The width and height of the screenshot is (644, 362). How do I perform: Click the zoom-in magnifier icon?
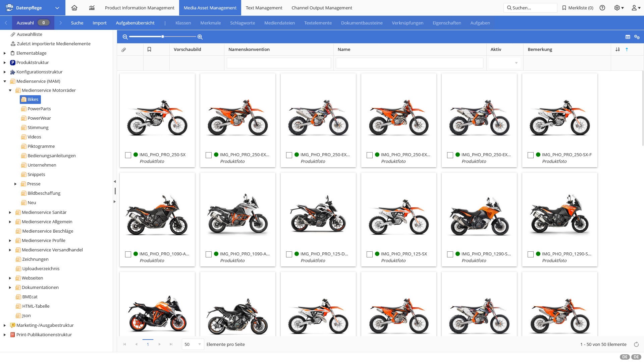(200, 37)
